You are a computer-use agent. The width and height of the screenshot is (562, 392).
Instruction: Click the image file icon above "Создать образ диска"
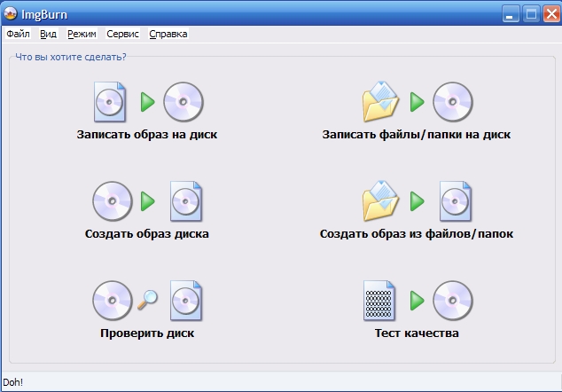click(186, 201)
